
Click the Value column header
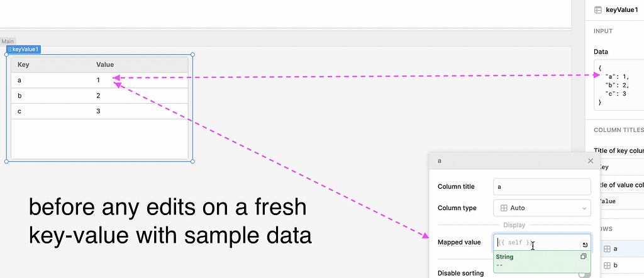[105, 65]
